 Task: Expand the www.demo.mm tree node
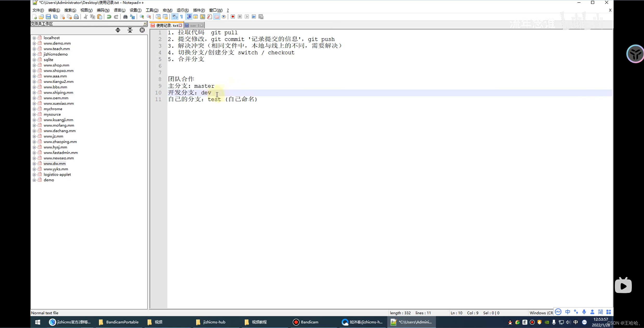coord(34,43)
